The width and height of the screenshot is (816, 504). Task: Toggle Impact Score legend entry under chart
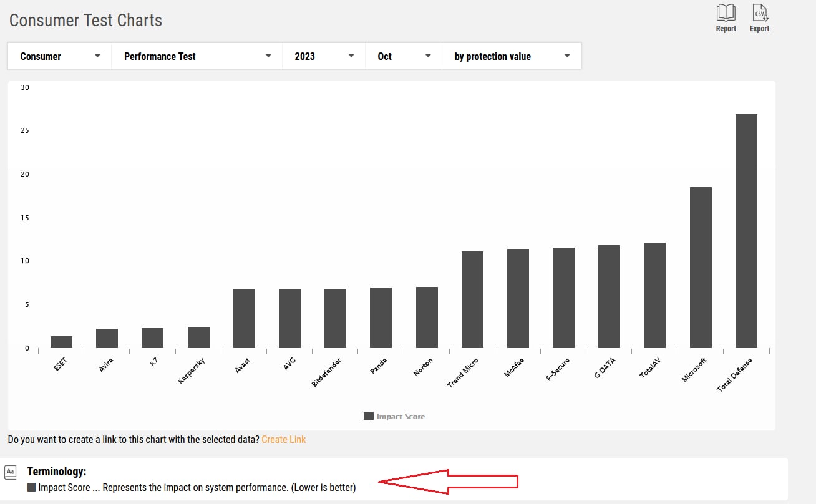[394, 416]
